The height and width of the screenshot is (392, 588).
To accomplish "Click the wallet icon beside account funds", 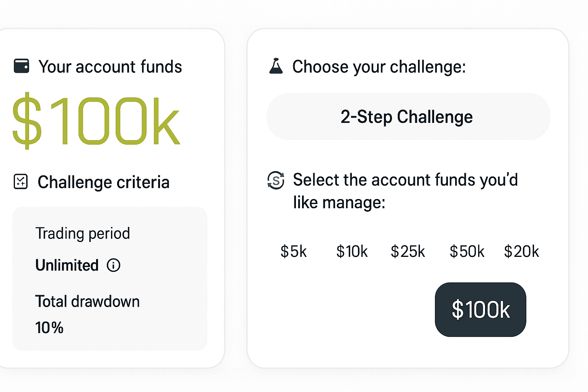I will click(21, 66).
